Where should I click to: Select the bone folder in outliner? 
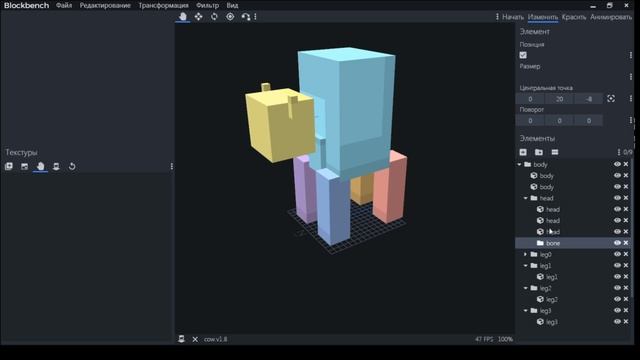pos(573,243)
